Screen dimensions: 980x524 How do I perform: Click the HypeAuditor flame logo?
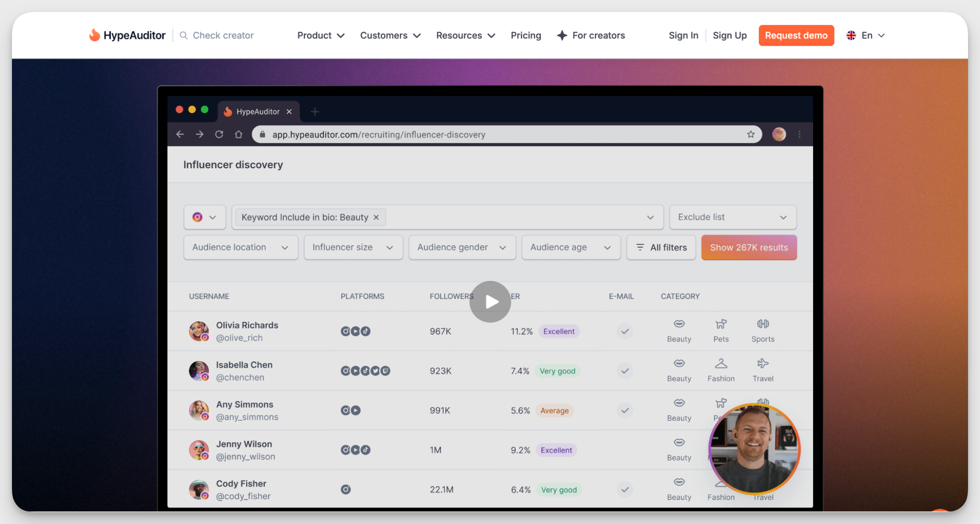pyautogui.click(x=95, y=35)
